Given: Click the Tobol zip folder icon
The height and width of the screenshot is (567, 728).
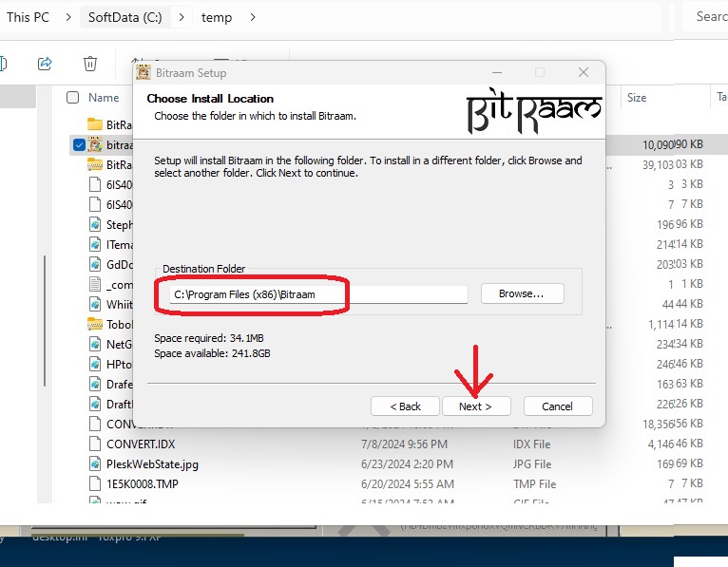Looking at the screenshot, I should click(x=95, y=324).
